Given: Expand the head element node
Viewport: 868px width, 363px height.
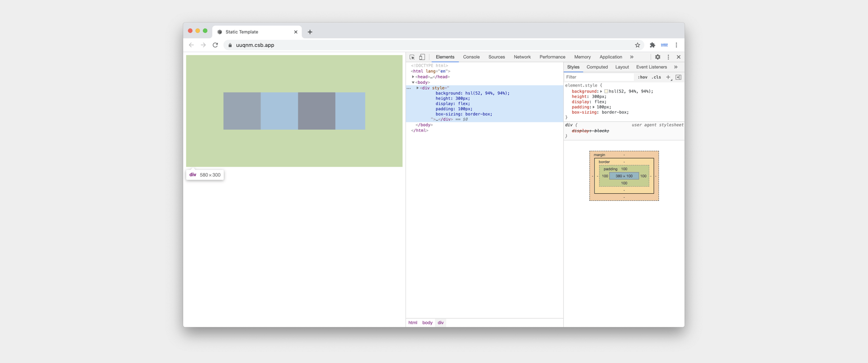Looking at the screenshot, I should click(413, 77).
